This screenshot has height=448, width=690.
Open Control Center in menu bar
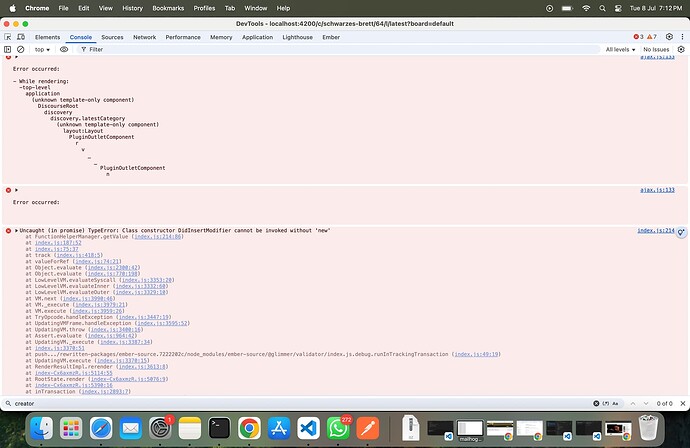618,8
